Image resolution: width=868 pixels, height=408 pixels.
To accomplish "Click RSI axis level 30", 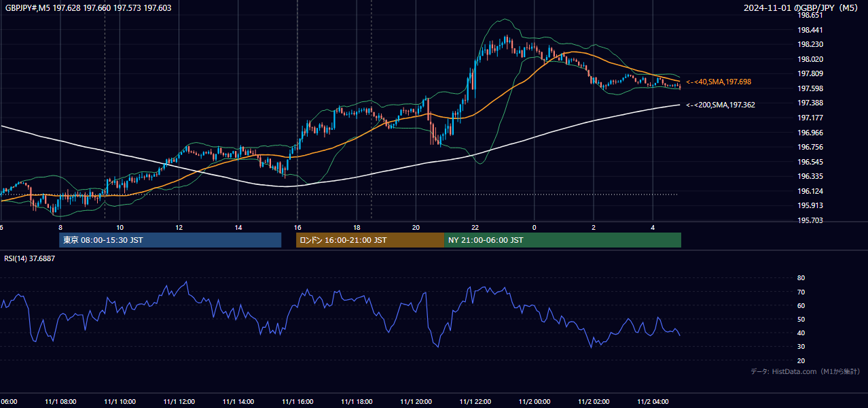I will point(801,347).
